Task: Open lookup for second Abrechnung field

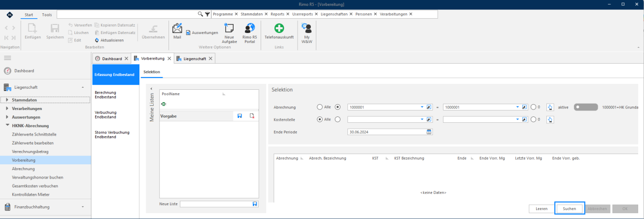Action: click(x=524, y=107)
